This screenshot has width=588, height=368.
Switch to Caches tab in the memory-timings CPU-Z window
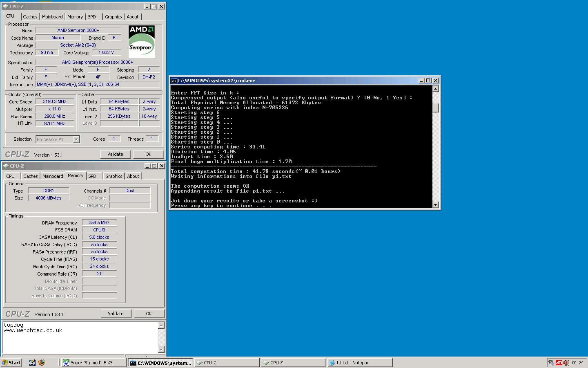tap(31, 176)
